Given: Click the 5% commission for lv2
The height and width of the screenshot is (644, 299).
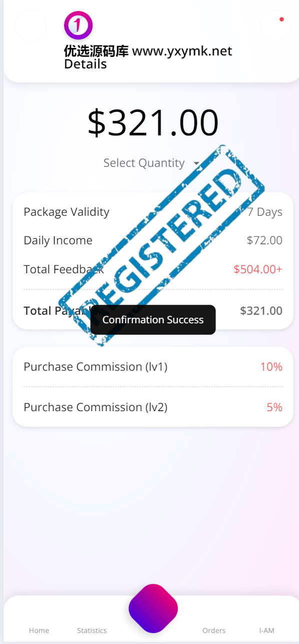Looking at the screenshot, I should tap(274, 407).
